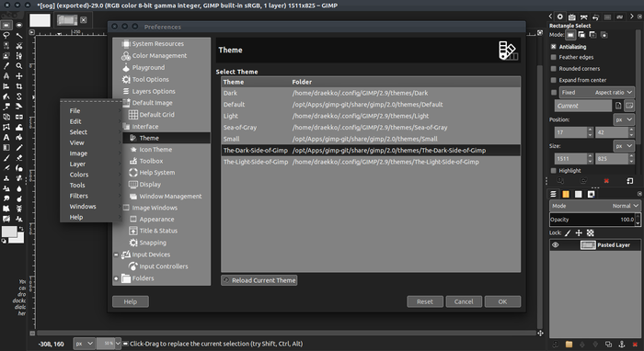Select the Free Select lasso tool
This screenshot has height=351, width=644.
(x=6, y=35)
